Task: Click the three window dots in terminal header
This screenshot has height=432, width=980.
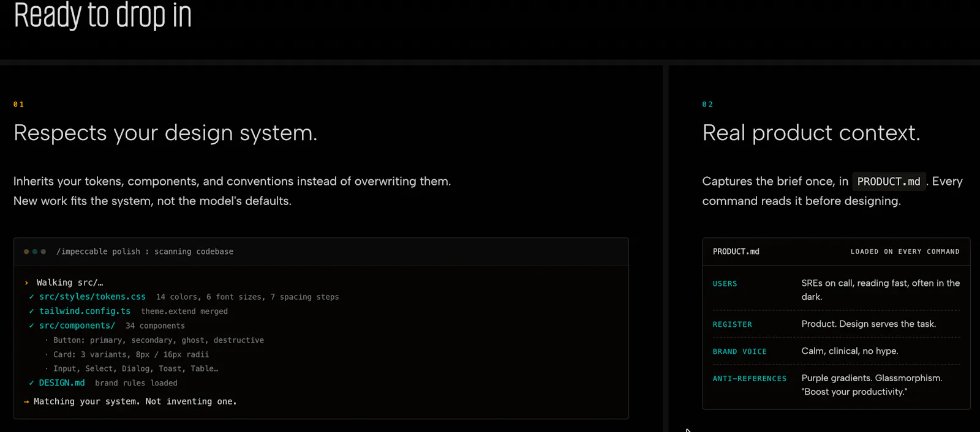Action: click(x=35, y=251)
